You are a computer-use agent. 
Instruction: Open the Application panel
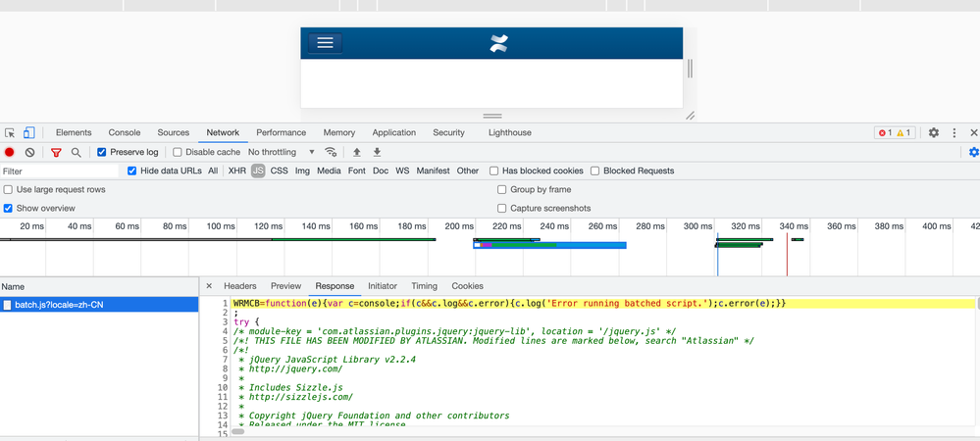(x=393, y=132)
